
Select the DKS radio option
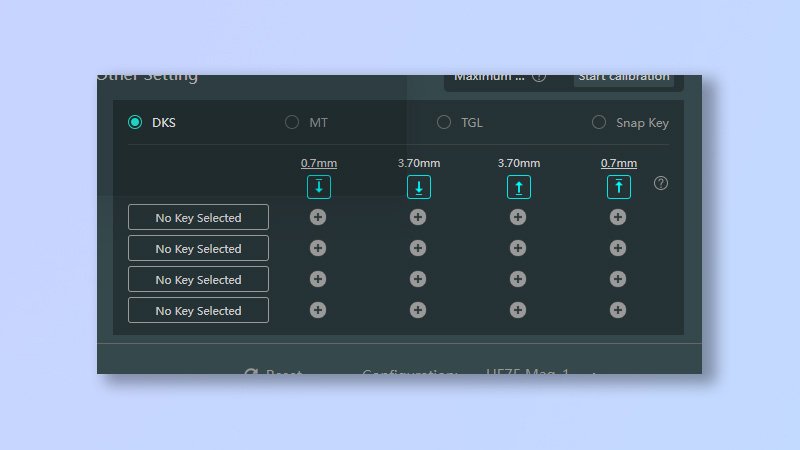(135, 122)
